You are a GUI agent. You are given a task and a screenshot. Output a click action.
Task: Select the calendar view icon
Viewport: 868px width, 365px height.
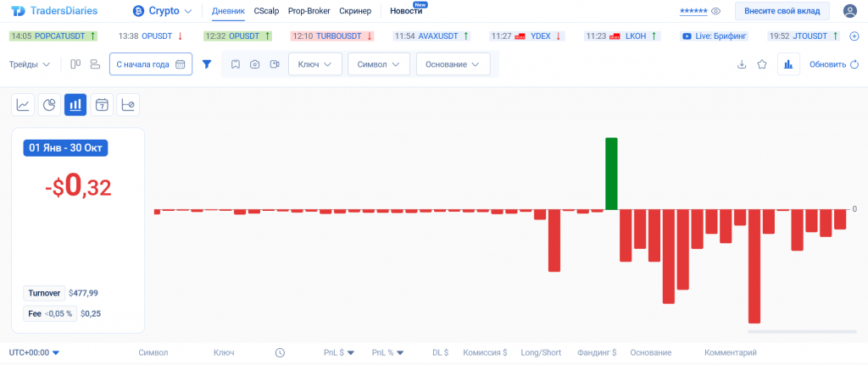point(102,104)
